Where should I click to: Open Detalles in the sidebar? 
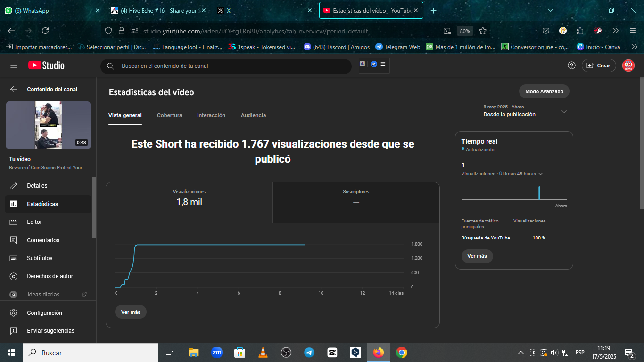coord(49,186)
